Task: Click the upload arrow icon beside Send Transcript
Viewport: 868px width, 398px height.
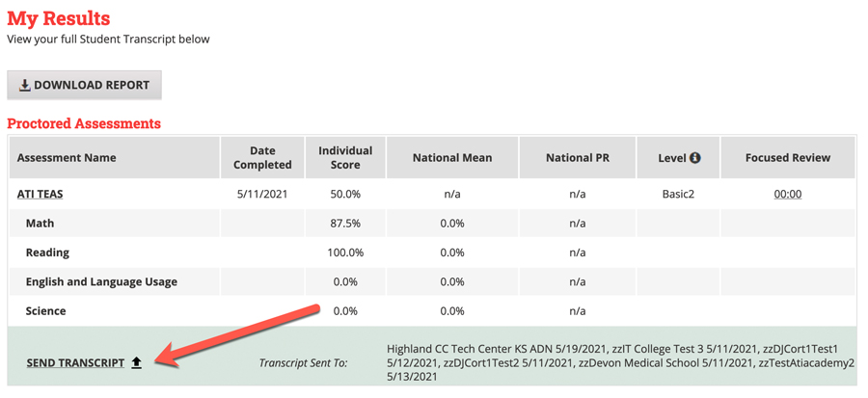Action: click(x=137, y=363)
